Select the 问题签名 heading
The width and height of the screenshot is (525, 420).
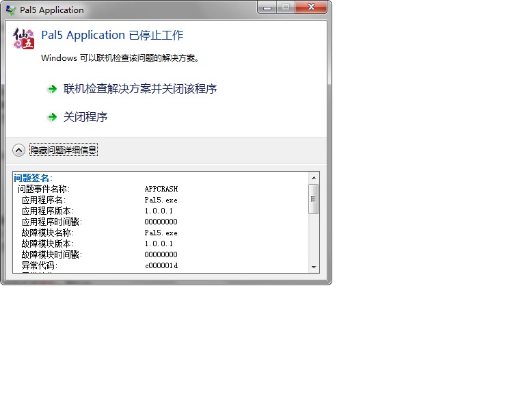pos(33,178)
